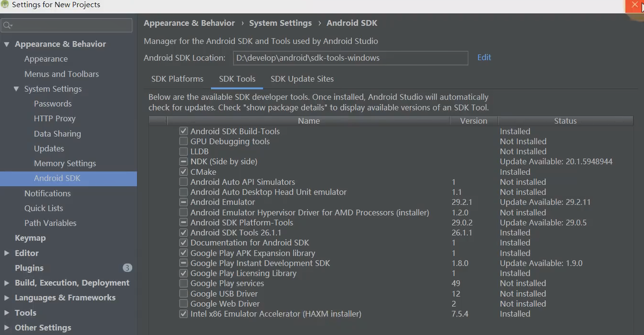Click the Android Studio title bar icon
Image resolution: width=644 pixels, height=335 pixels.
(x=5, y=5)
